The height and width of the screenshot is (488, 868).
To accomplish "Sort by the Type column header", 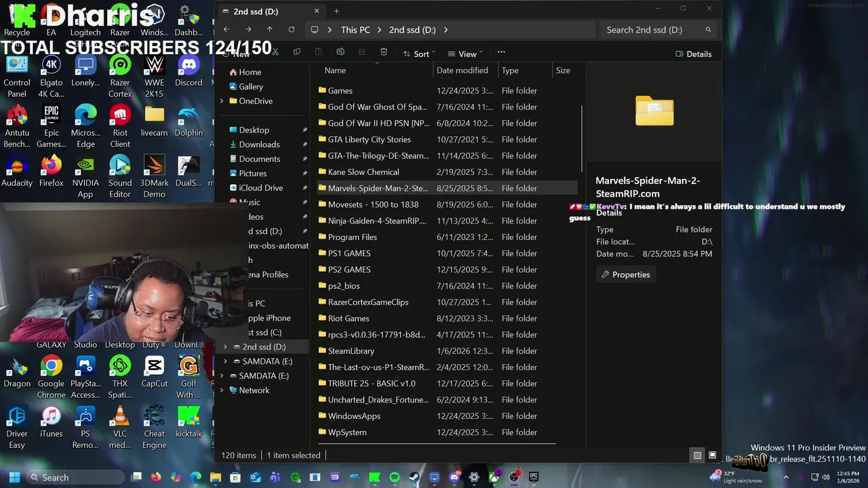I will [510, 70].
